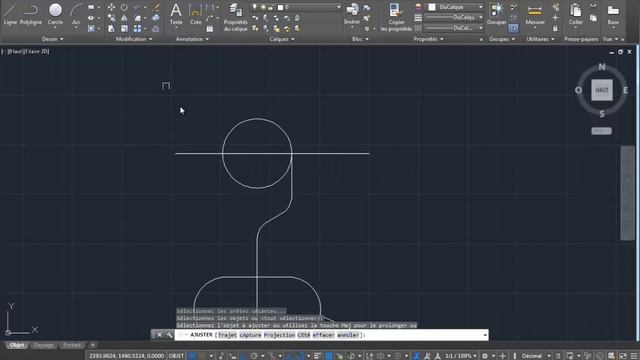The height and width of the screenshot is (360, 640).
Task: Click the Déplacer (move) icon
Action: (111, 7)
